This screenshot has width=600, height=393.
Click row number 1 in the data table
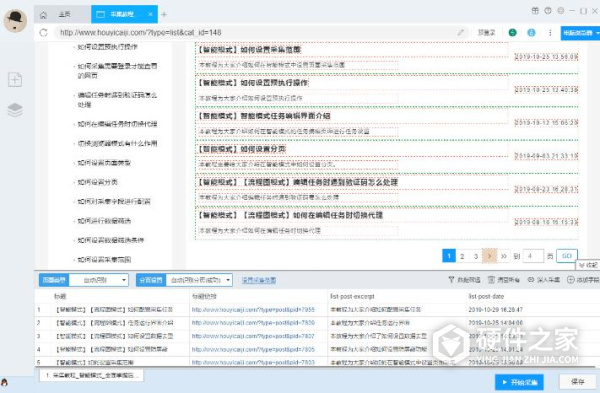[39, 310]
